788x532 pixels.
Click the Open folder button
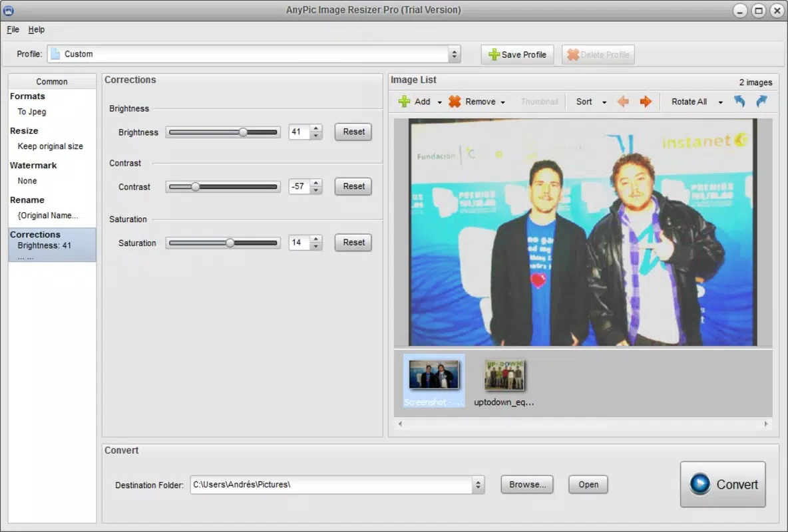click(588, 485)
